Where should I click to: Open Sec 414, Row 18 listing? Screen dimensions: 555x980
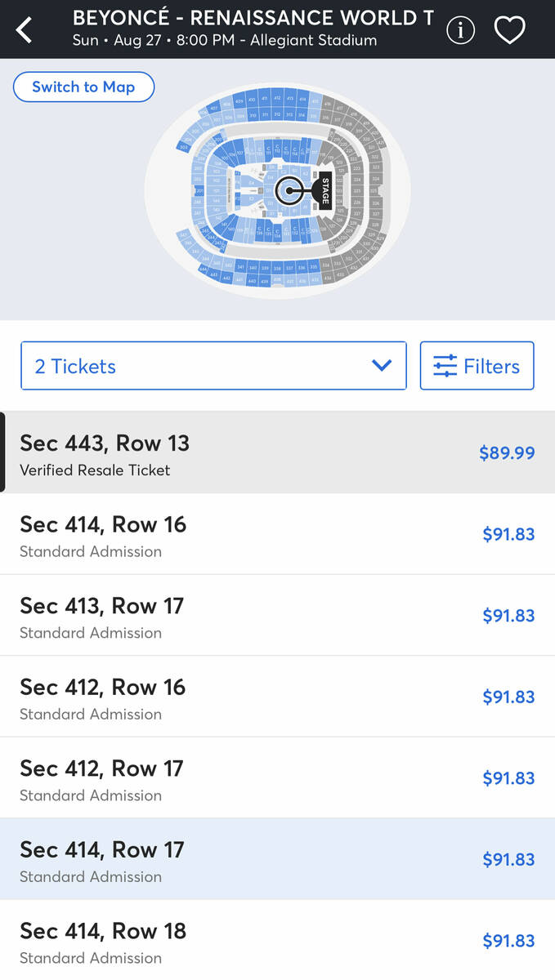pos(245,940)
